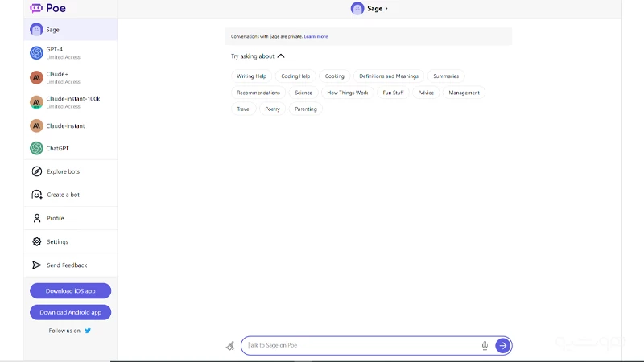This screenshot has width=644, height=362.
Task: Click the send message arrow button
Action: pyautogui.click(x=502, y=346)
